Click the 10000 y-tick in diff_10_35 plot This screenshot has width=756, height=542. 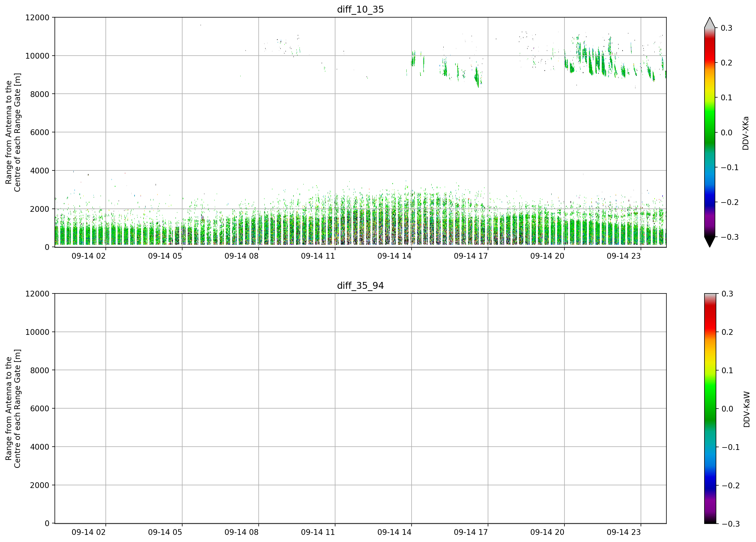click(x=37, y=56)
